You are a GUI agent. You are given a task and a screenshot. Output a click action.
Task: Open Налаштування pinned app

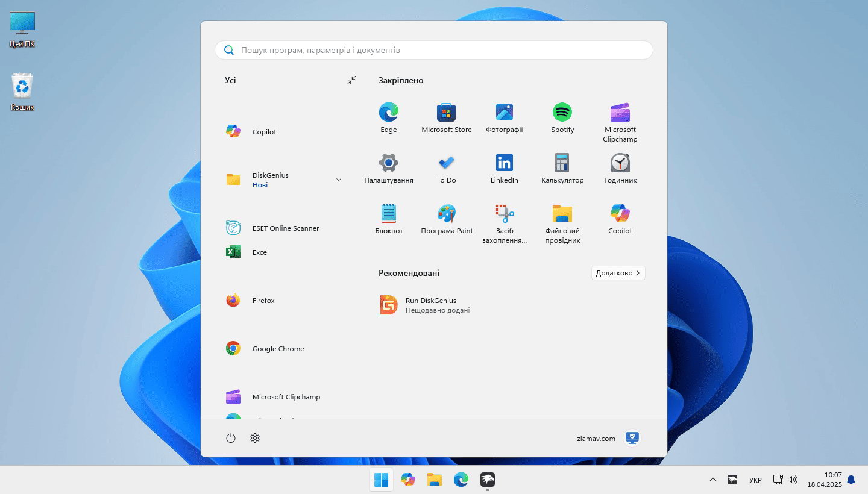tap(389, 169)
